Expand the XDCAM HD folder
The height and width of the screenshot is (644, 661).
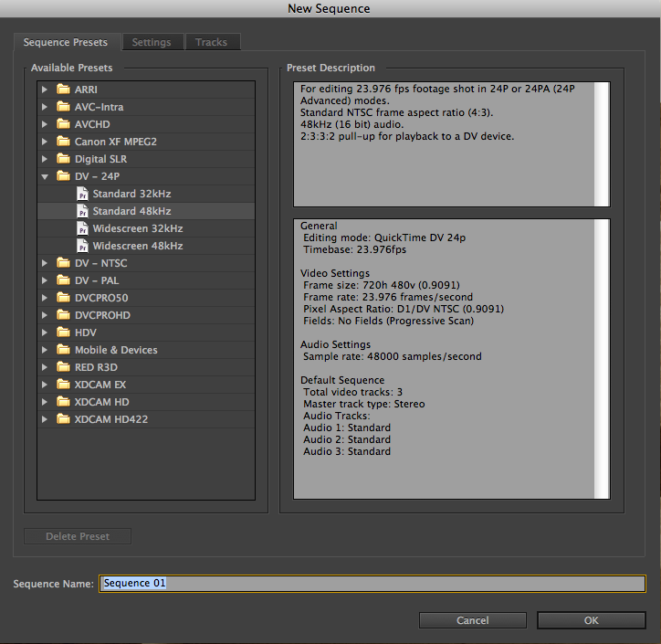pyautogui.click(x=44, y=402)
